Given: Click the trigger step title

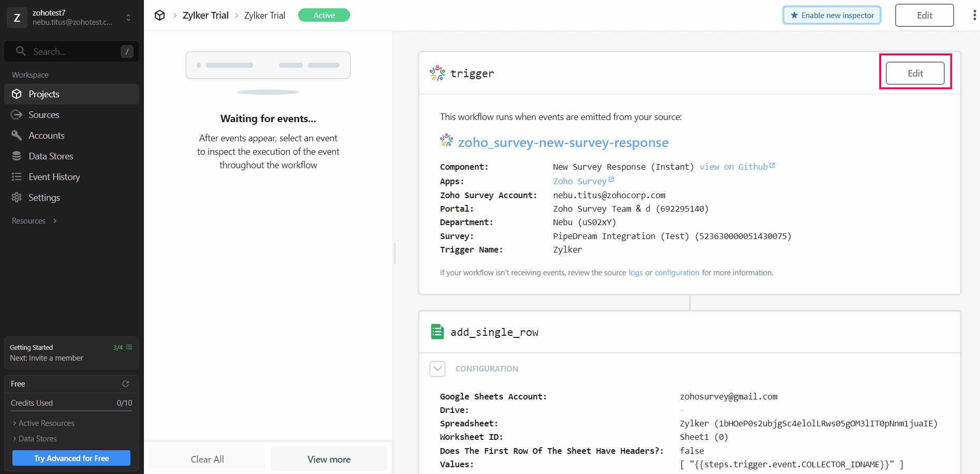Looking at the screenshot, I should [472, 73].
